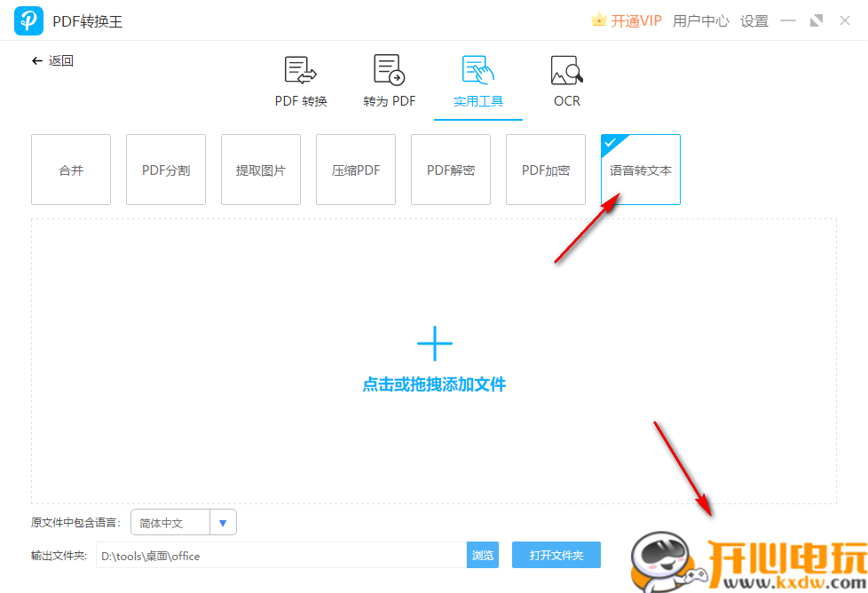Click the output folder path input field
Screen dimensions: 868x593
(x=266, y=555)
